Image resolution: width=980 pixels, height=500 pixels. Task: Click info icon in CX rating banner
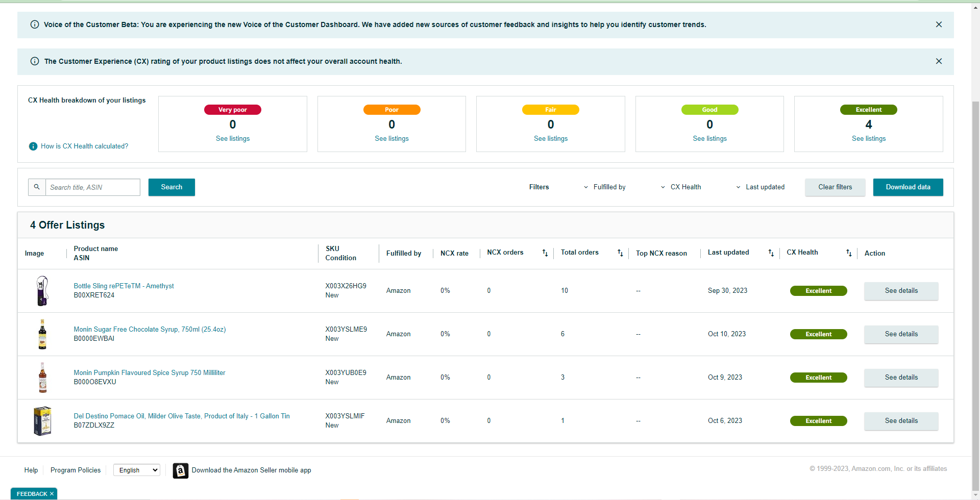coord(35,61)
